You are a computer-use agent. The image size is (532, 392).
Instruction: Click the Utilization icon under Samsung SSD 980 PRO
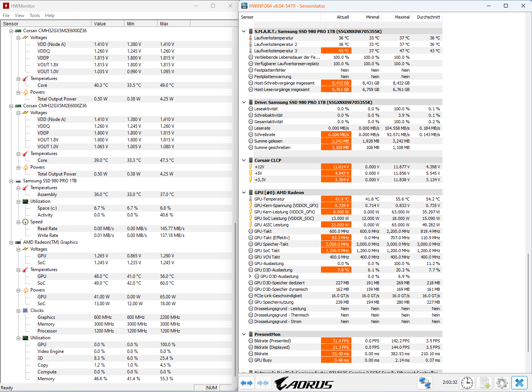pyautogui.click(x=25, y=201)
